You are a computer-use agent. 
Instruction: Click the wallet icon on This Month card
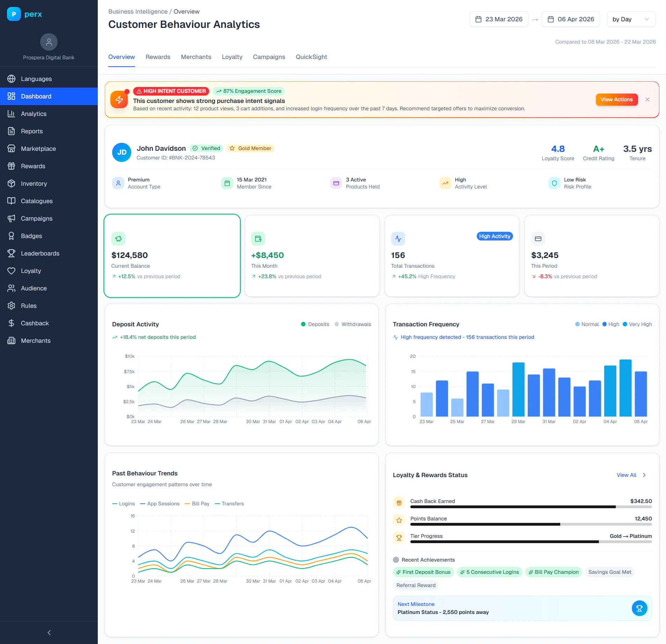tap(258, 239)
